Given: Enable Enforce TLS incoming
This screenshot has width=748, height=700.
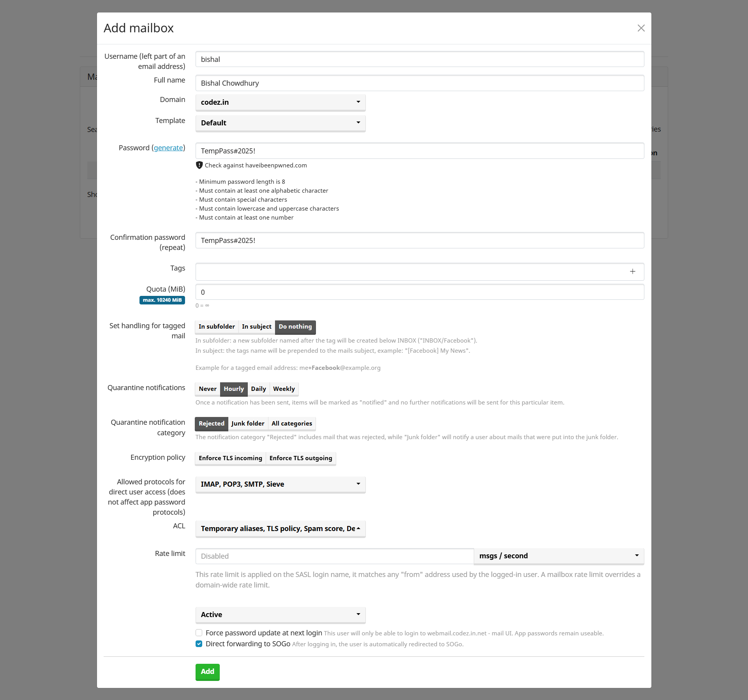Looking at the screenshot, I should [x=230, y=458].
